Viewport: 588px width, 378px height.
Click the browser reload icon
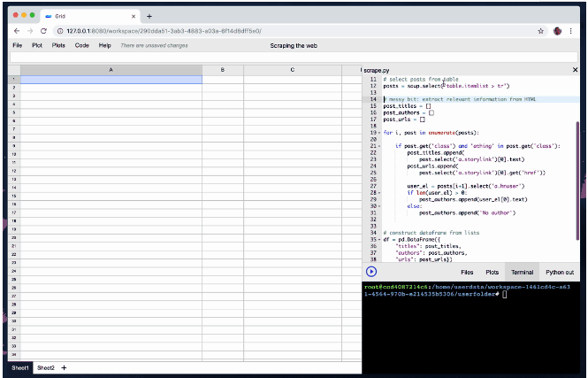click(43, 30)
